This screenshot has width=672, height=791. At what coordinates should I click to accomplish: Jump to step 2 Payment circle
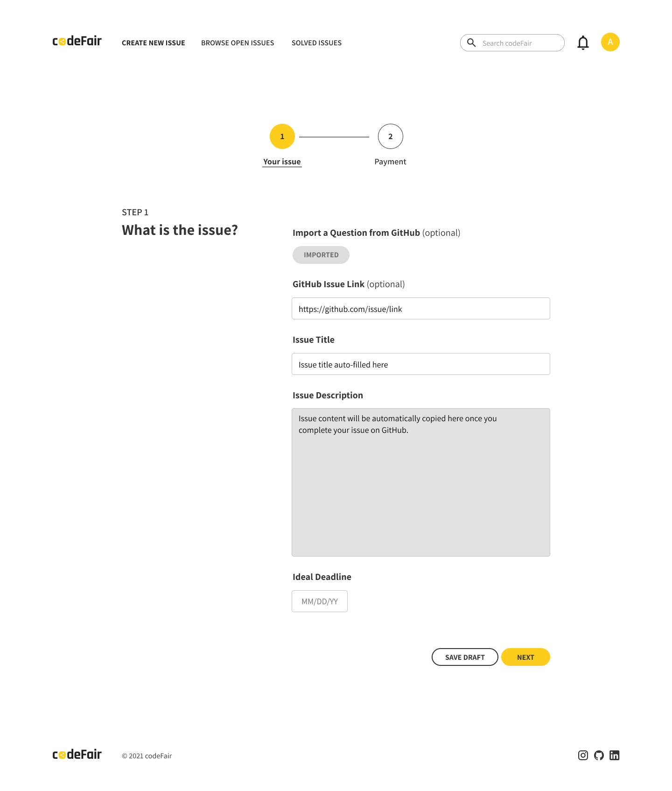coord(391,136)
